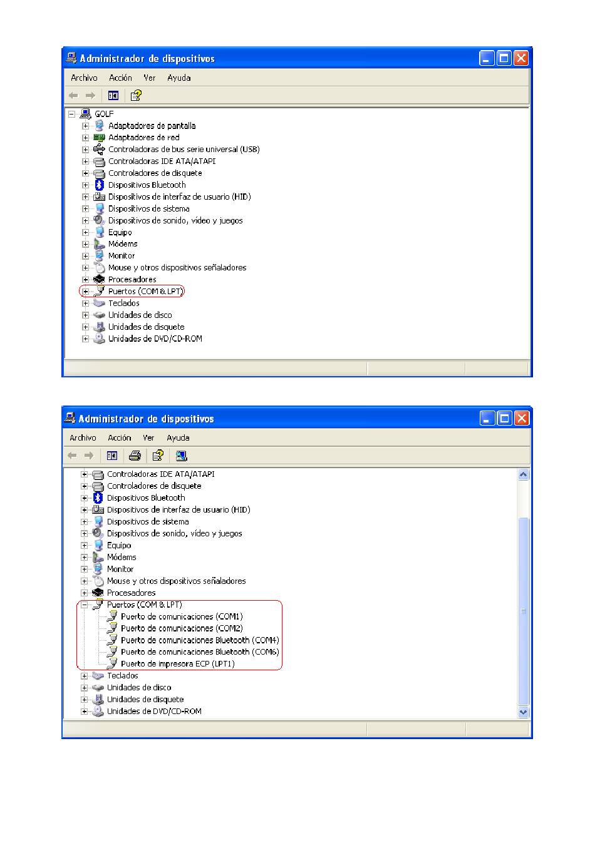
Task: Select Controladores de disquete in top window
Action: [155, 173]
